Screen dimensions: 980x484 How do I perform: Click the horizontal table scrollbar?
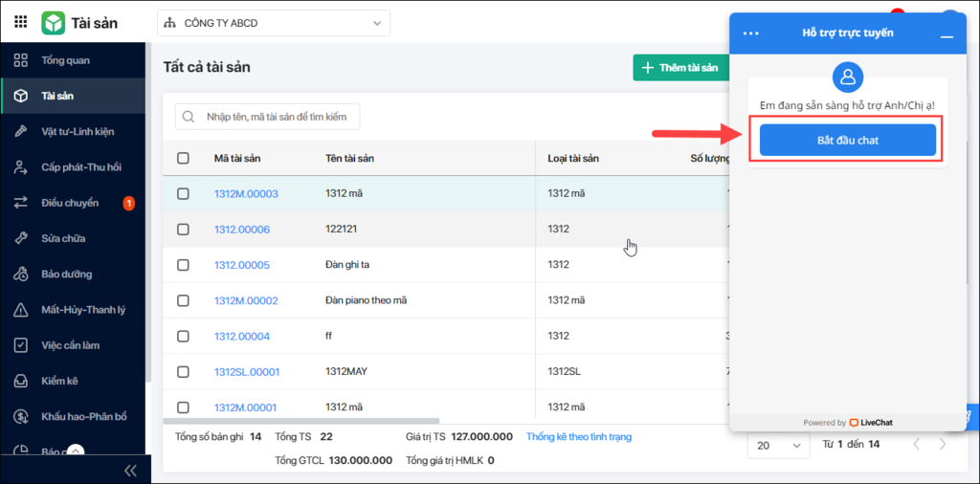point(301,421)
